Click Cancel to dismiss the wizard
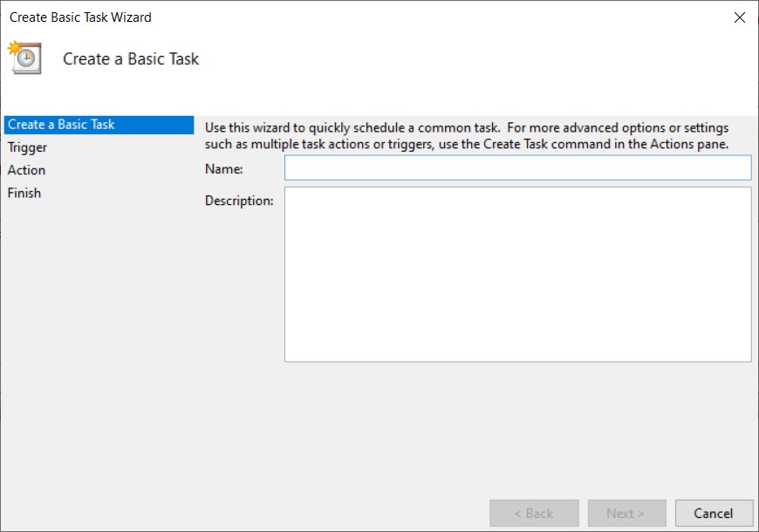 [x=715, y=513]
